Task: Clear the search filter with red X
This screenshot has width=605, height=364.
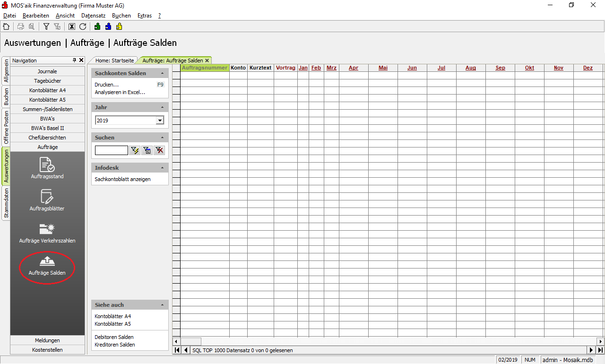Action: pos(159,150)
